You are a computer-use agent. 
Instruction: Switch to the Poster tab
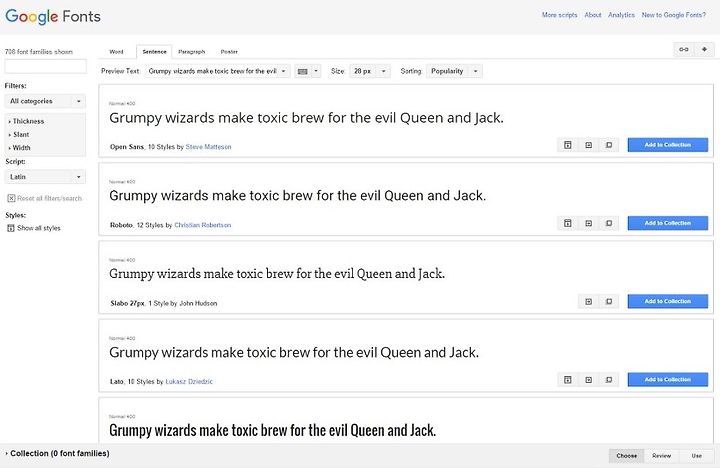click(x=229, y=52)
